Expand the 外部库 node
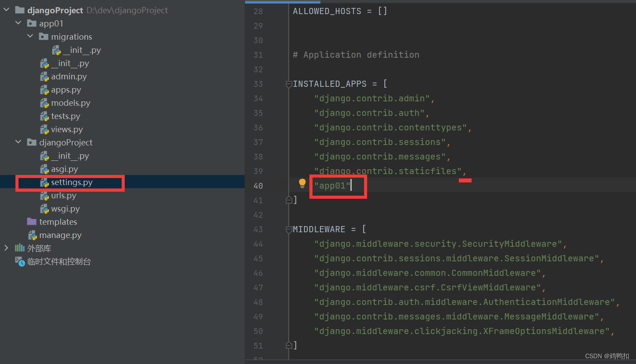 tap(6, 248)
